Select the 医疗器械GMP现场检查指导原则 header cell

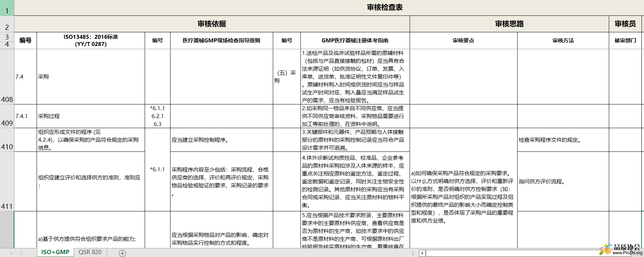click(221, 41)
